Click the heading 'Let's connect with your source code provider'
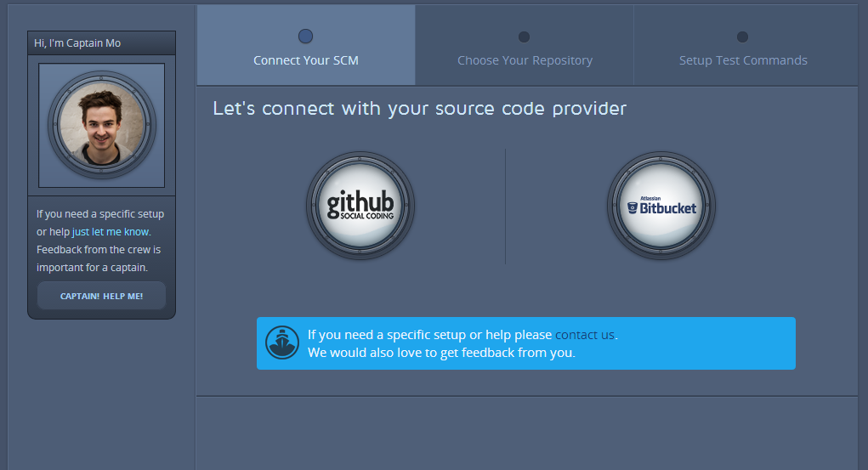 [x=420, y=109]
